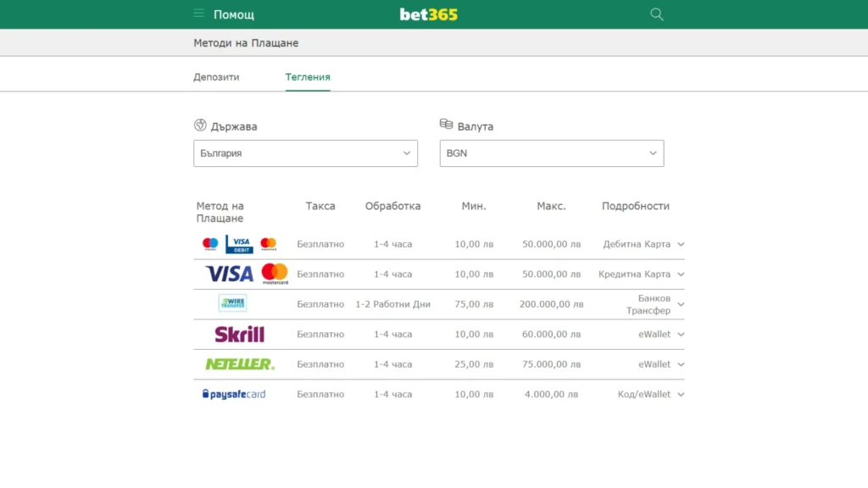Click the NETELLER logo
This screenshot has width=868, height=488.
click(x=240, y=364)
